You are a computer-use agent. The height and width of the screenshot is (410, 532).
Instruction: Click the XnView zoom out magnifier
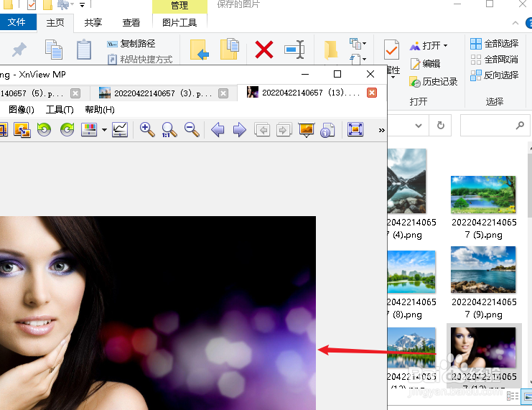point(192,130)
